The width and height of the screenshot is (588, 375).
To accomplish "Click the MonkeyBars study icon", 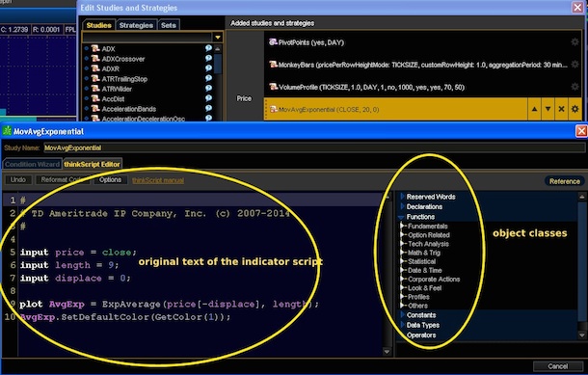I will [x=274, y=65].
